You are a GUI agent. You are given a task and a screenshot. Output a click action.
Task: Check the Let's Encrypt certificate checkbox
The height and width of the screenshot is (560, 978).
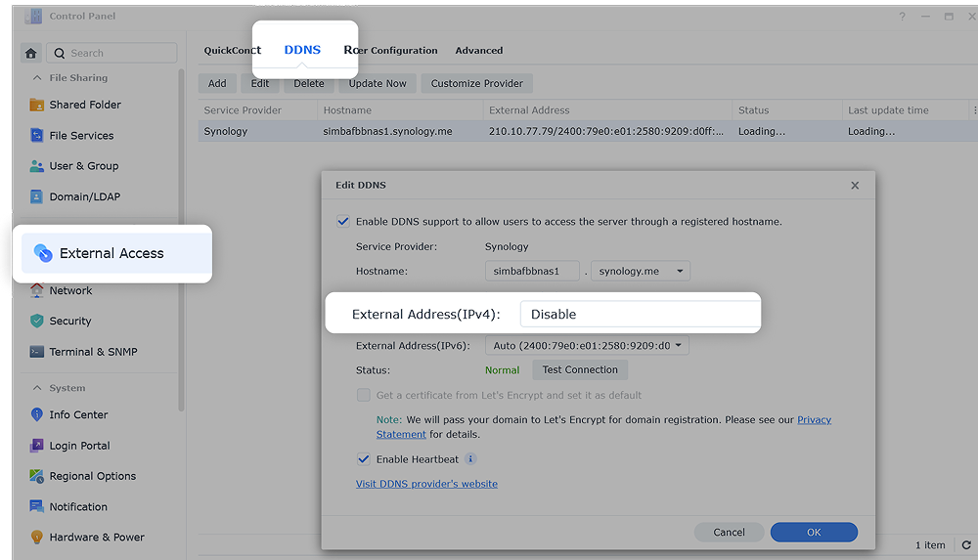tap(364, 396)
